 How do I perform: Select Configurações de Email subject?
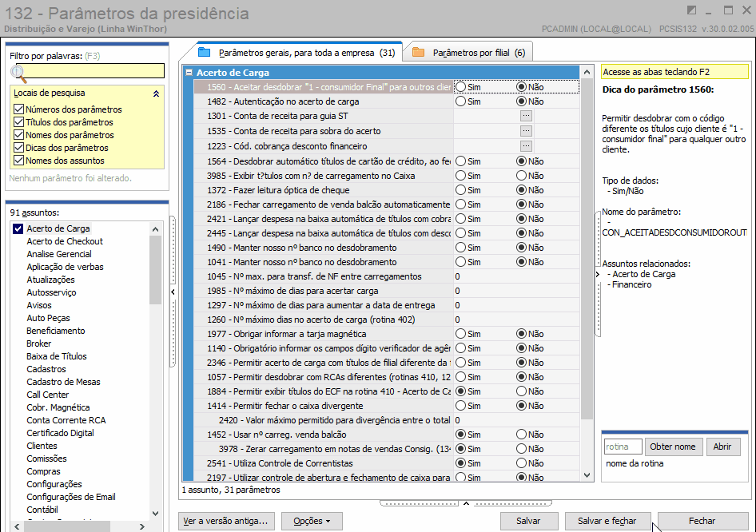(x=71, y=497)
